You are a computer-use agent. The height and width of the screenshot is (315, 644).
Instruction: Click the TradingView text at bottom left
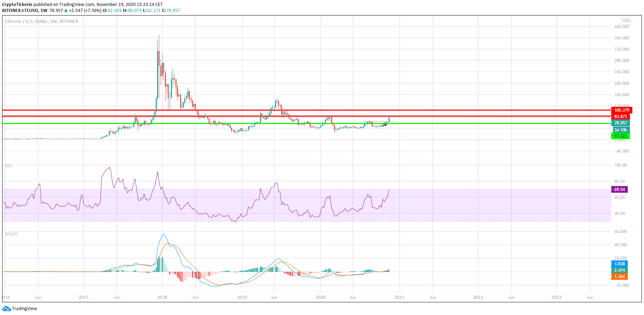click(x=24, y=309)
